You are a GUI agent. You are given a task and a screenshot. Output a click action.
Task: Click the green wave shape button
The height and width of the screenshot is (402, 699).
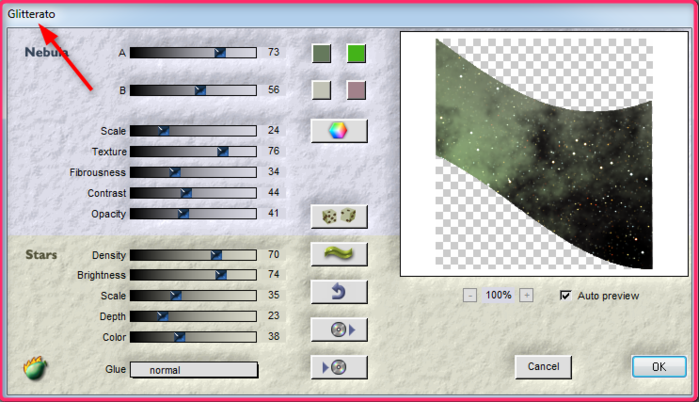point(339,254)
